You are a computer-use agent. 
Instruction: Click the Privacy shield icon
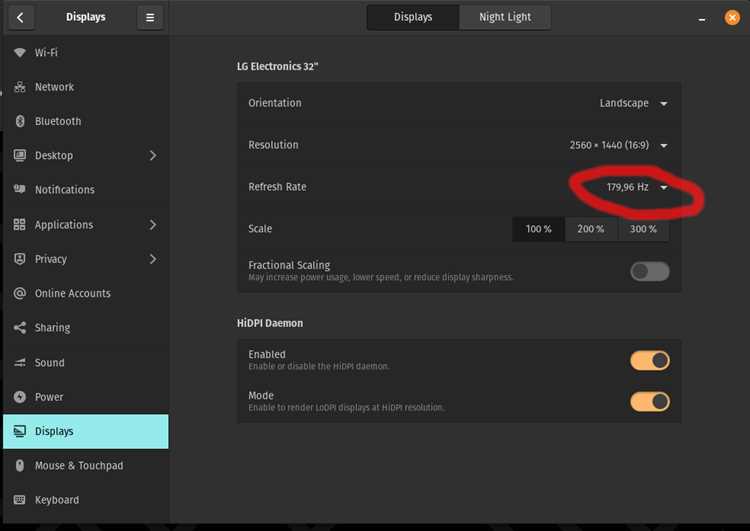[x=20, y=259]
